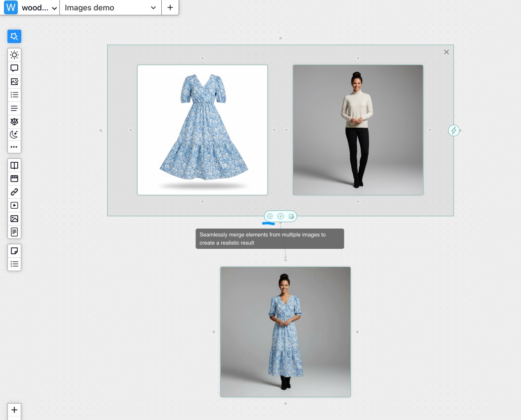The height and width of the screenshot is (420, 521).
Task: Click the brightness sun icon
Action: point(14,55)
